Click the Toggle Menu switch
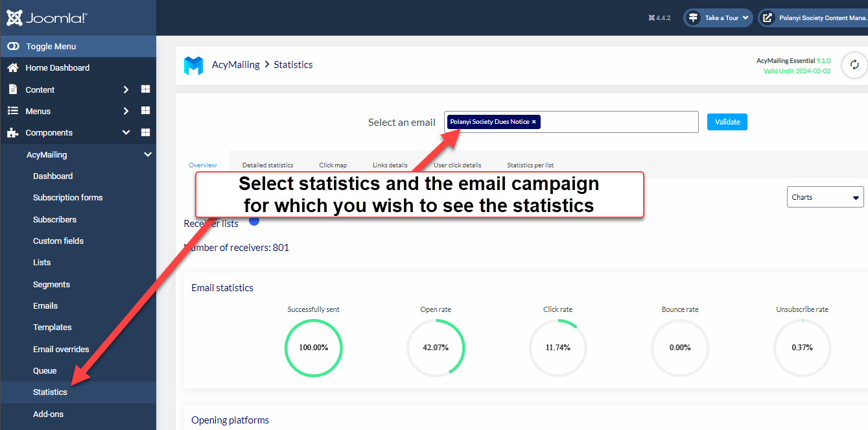The width and height of the screenshot is (868, 430). point(12,47)
